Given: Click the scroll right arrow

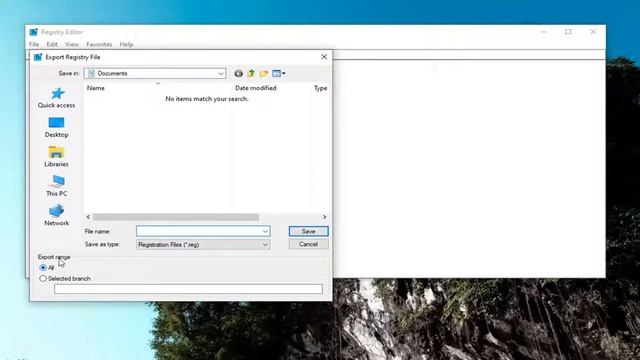Looking at the screenshot, I should click(x=324, y=217).
